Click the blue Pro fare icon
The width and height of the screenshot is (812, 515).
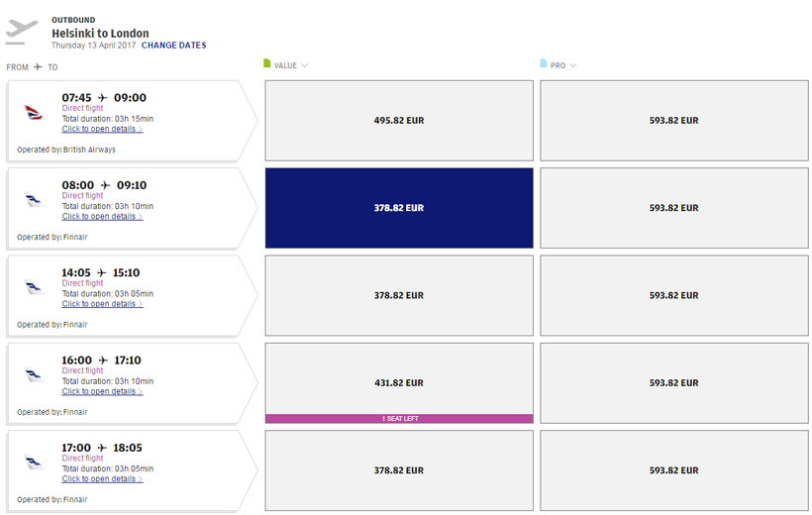coord(543,64)
